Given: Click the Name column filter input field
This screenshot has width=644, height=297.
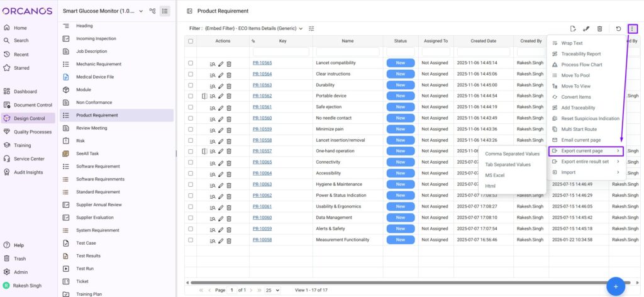Looking at the screenshot, I should pos(348,52).
